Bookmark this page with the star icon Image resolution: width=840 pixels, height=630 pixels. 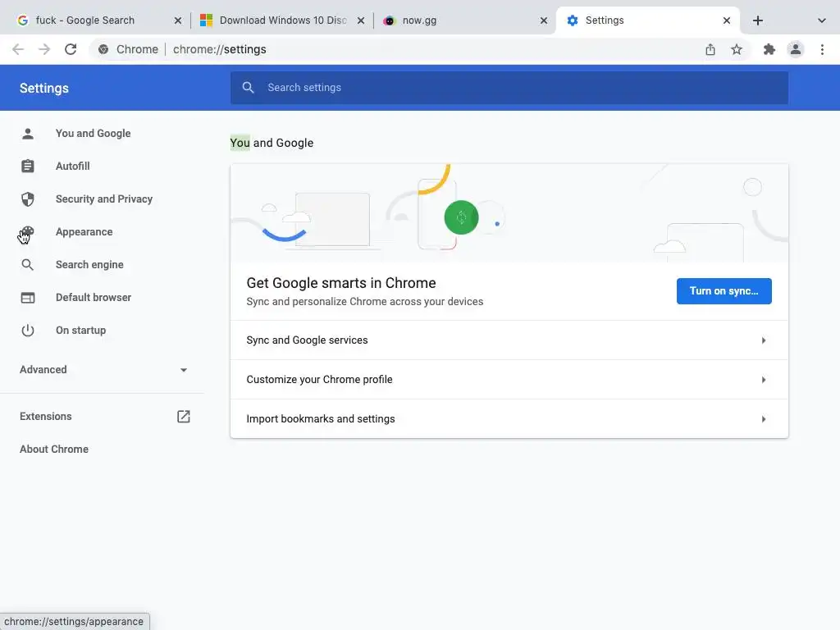click(737, 49)
